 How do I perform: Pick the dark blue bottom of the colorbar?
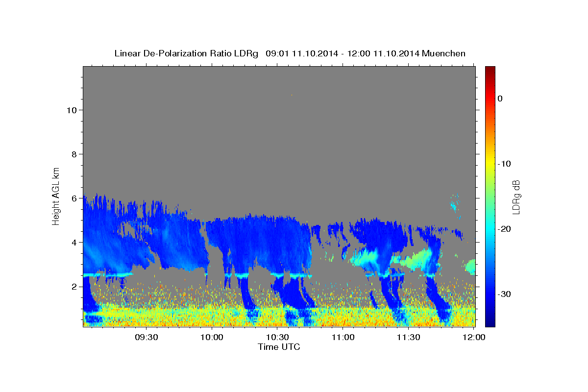click(x=490, y=322)
